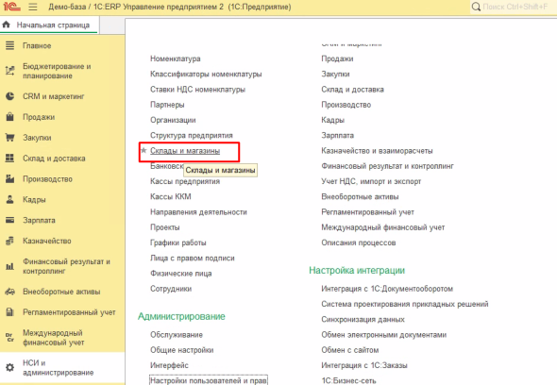
Task: Click the Регламентированный учет document icon
Action: pos(10,312)
